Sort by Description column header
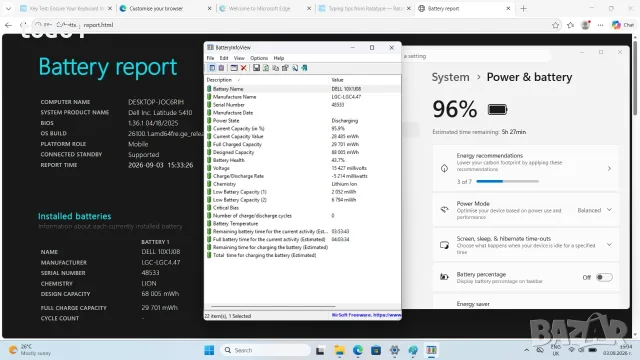Viewport: 640px width, 360px height. click(x=267, y=80)
